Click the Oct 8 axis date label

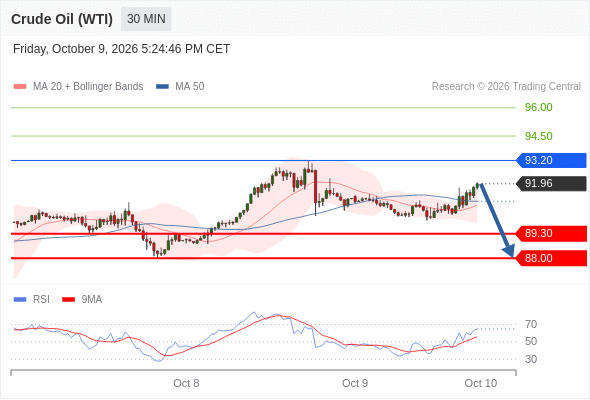(x=186, y=383)
